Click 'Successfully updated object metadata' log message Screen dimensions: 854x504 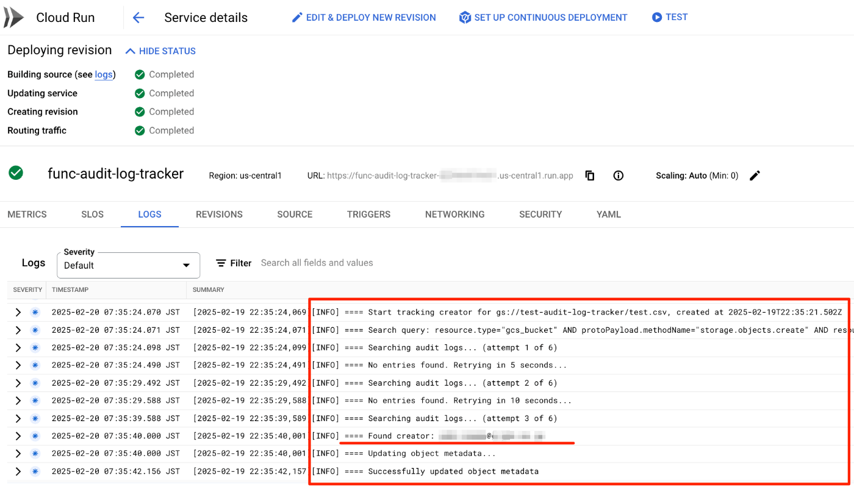pyautogui.click(x=425, y=471)
